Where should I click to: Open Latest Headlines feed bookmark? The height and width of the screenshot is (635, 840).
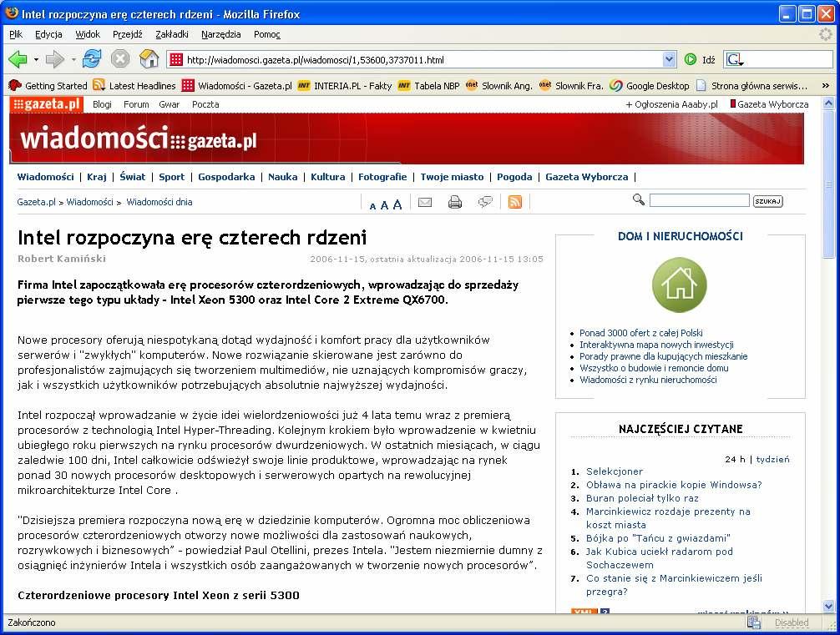134,86
